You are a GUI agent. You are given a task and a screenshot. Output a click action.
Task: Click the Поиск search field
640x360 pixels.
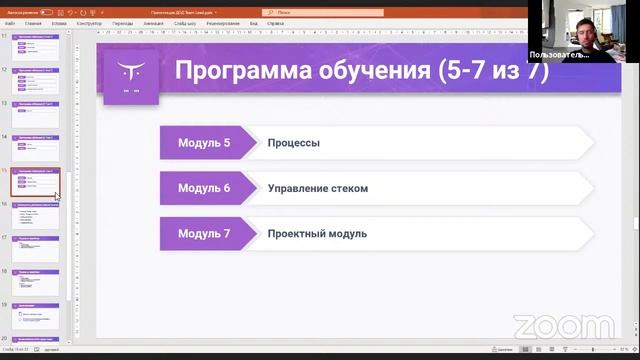(x=322, y=13)
